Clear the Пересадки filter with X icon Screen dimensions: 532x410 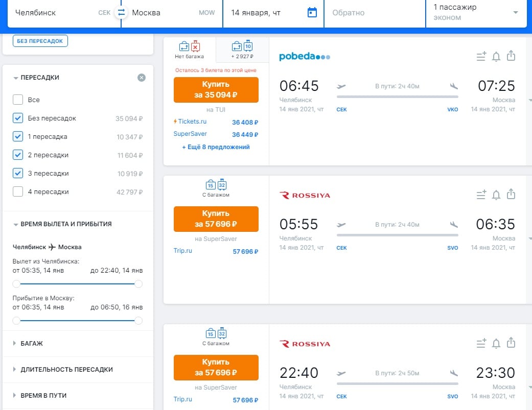pos(142,78)
